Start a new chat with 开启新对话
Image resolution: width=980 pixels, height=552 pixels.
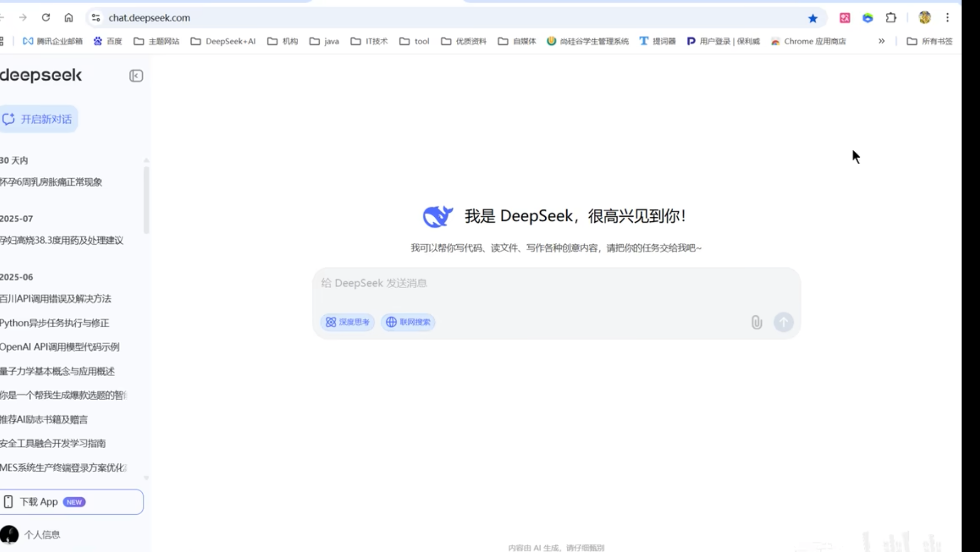[38, 119]
